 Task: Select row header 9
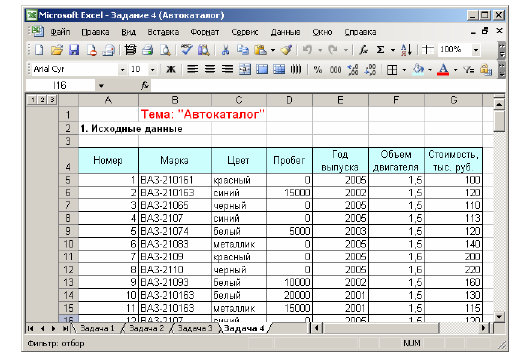[x=68, y=231]
